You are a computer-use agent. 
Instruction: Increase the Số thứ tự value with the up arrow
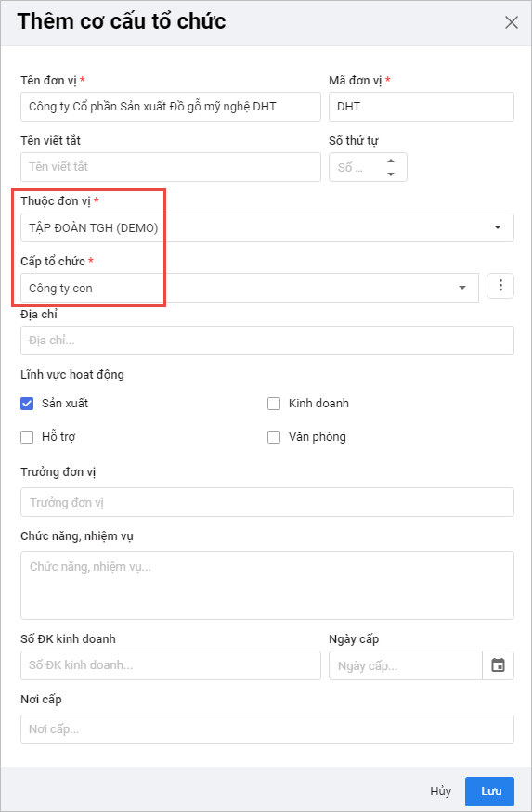(x=391, y=161)
